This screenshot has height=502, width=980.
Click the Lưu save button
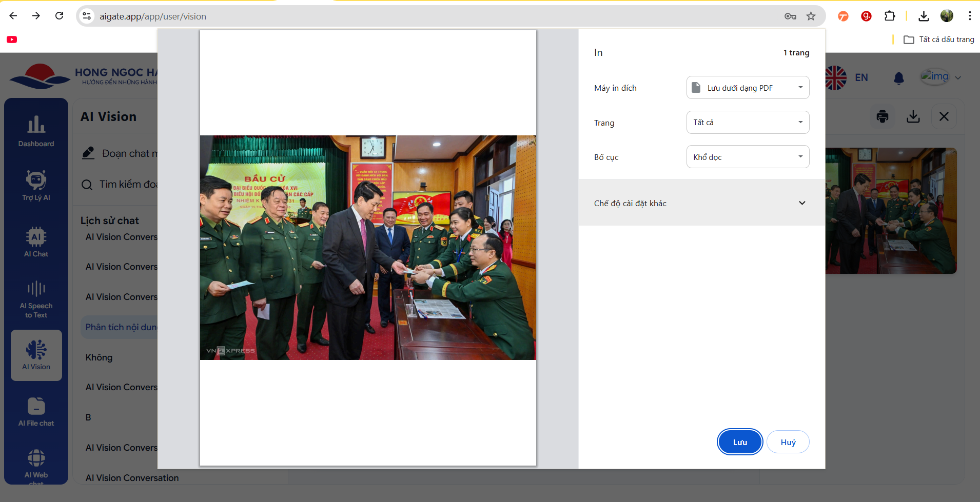point(739,442)
